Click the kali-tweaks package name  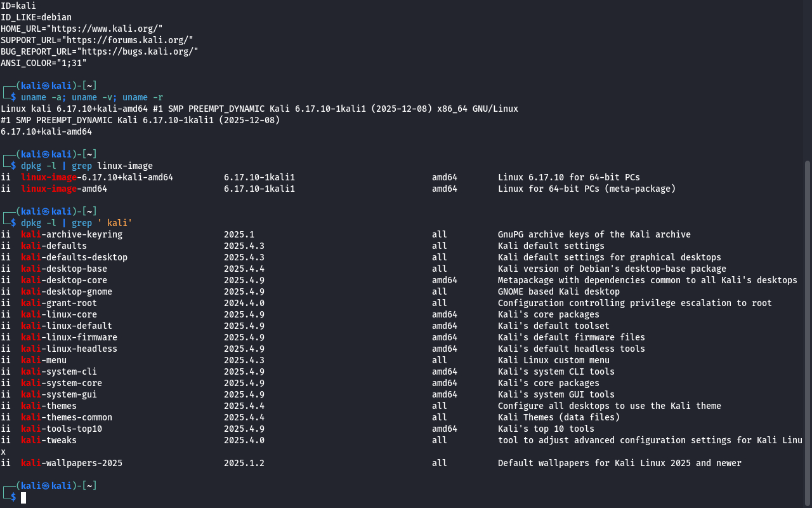(49, 440)
